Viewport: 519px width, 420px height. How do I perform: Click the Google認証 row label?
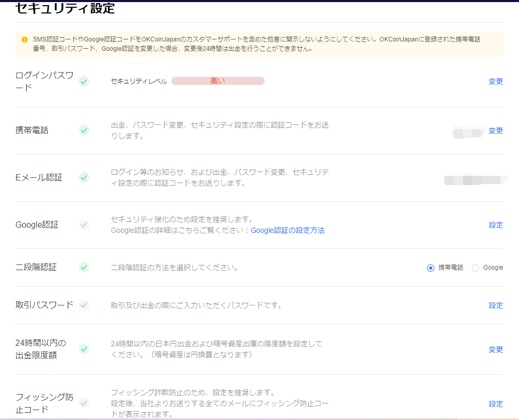37,225
